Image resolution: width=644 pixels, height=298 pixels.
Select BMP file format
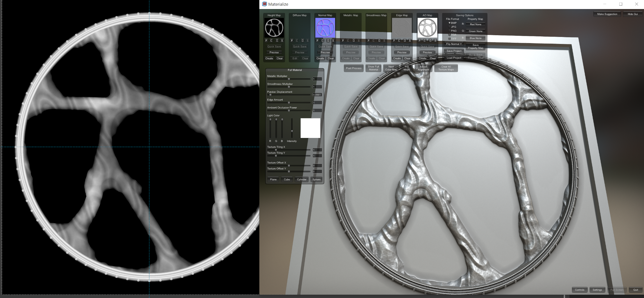(452, 23)
